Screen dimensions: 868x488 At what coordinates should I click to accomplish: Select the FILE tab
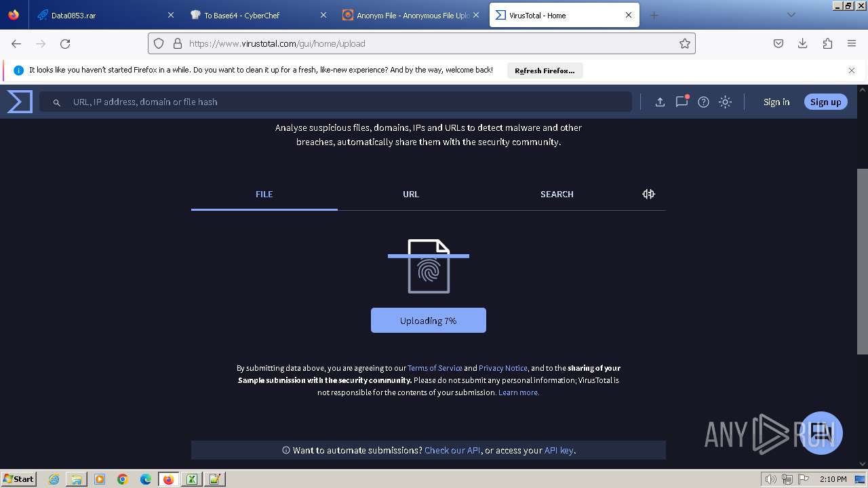[264, 195]
